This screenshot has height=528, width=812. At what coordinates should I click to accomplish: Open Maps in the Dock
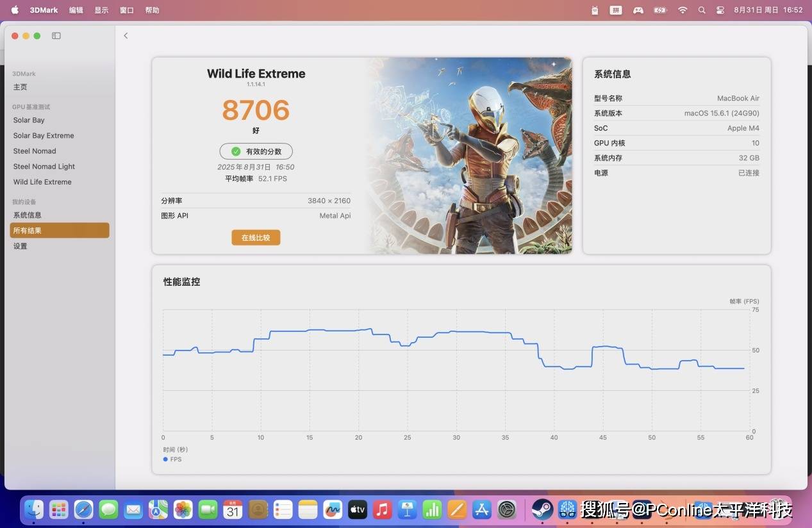pyautogui.click(x=158, y=509)
